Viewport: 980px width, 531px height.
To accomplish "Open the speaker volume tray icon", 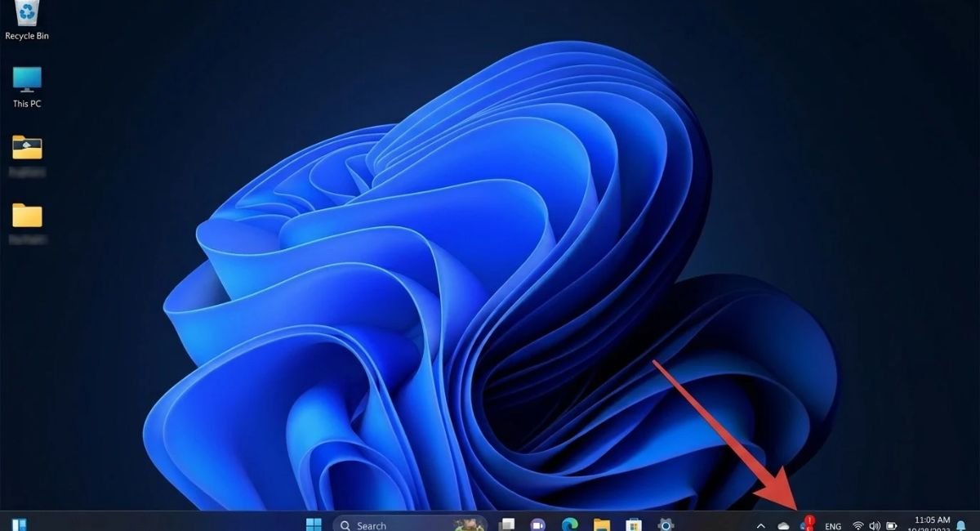I will tap(875, 526).
